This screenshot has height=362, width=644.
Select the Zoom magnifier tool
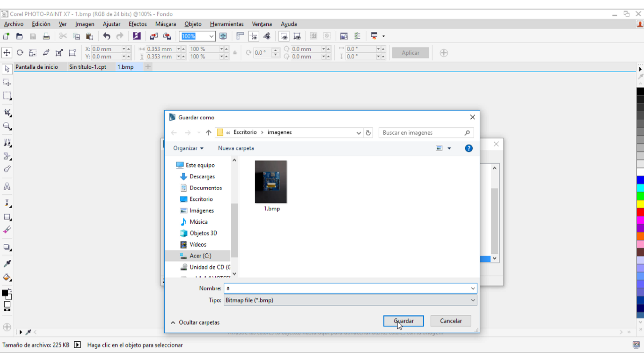pos(7,126)
